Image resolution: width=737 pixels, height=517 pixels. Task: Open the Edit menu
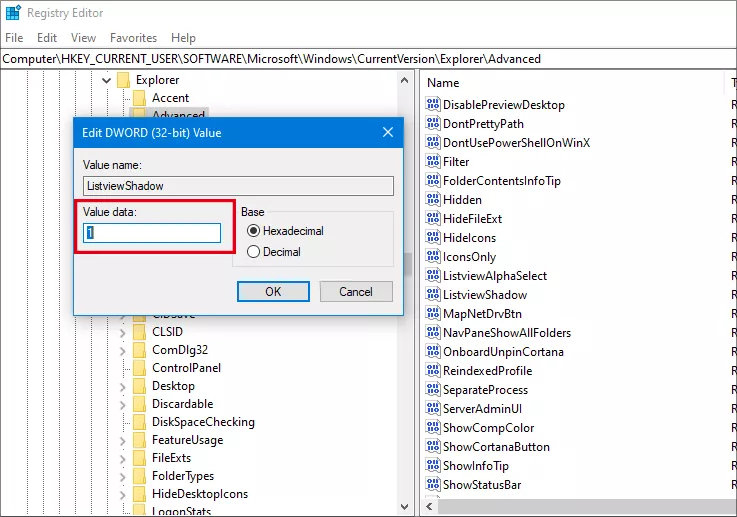click(x=47, y=38)
